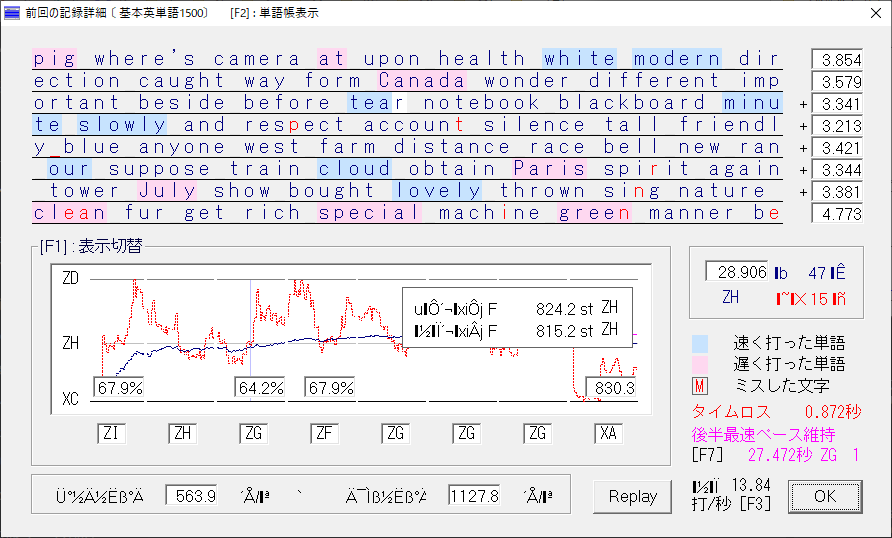Image resolution: width=892 pixels, height=538 pixels.
Task: Click the 830.3 label in the graph
Action: point(612,388)
